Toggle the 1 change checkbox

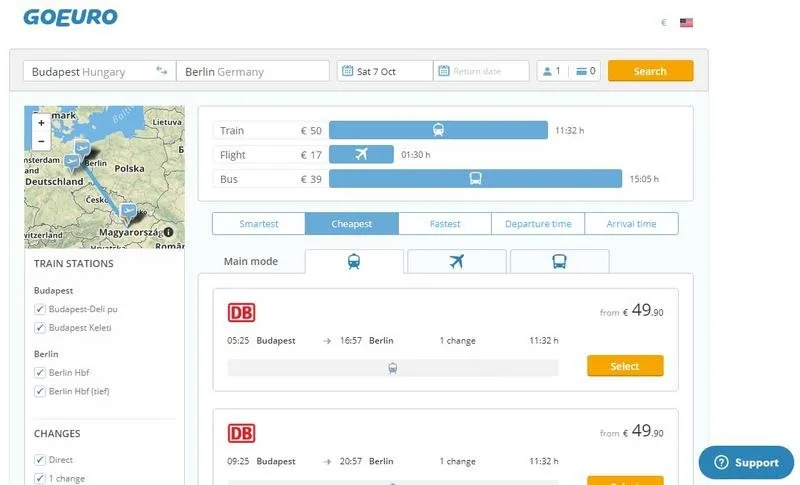[40, 478]
